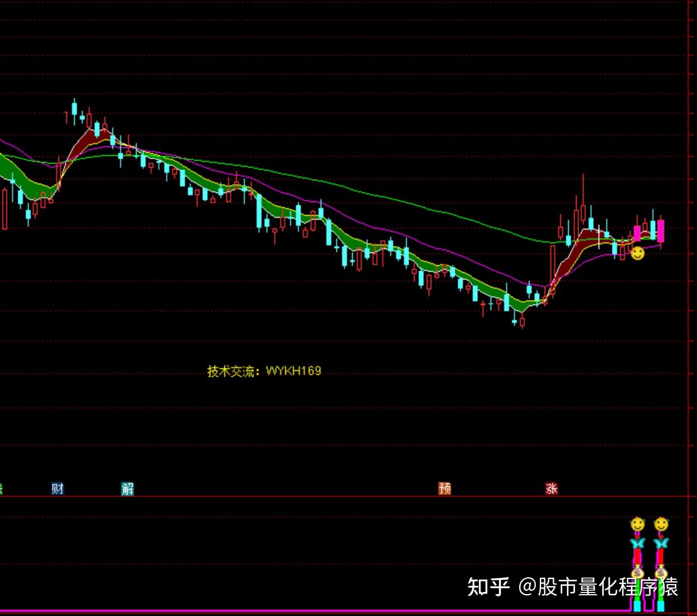Image resolution: width=697 pixels, height=616 pixels.
Task: Click the smiley signal on the price chart
Action: pyautogui.click(x=638, y=253)
